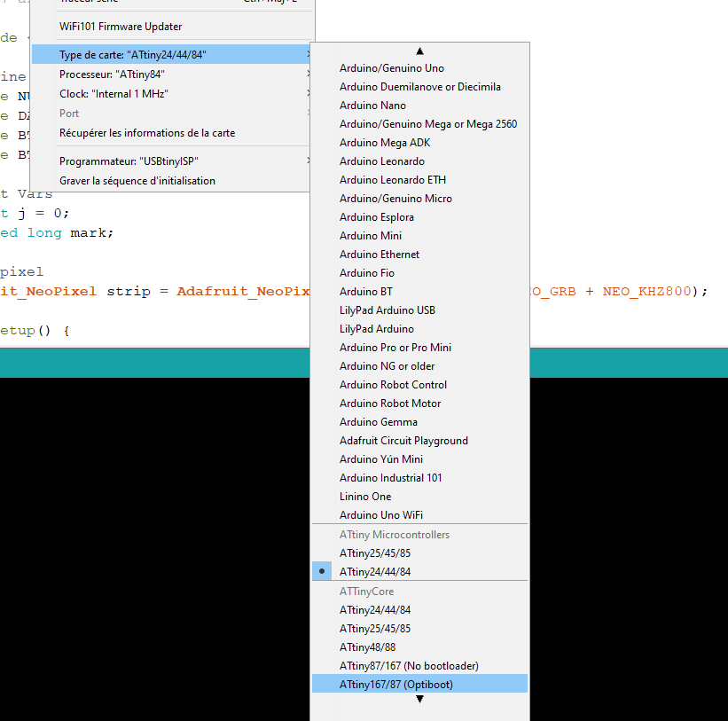This screenshot has height=721, width=728.
Task: Select ATtiny25/45/85 under ATTinyCore
Action: [419, 628]
